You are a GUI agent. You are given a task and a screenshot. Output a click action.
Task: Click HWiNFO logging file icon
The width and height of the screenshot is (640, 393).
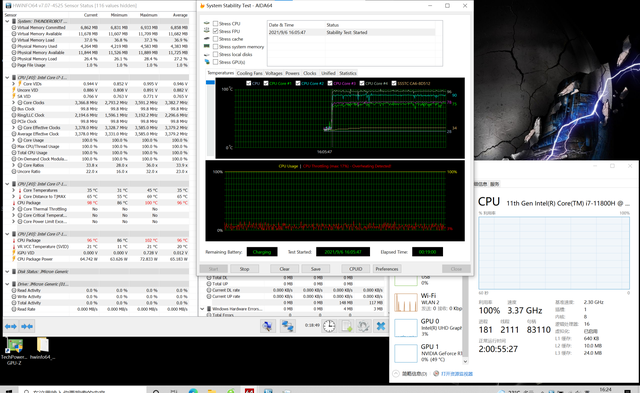tap(347, 326)
